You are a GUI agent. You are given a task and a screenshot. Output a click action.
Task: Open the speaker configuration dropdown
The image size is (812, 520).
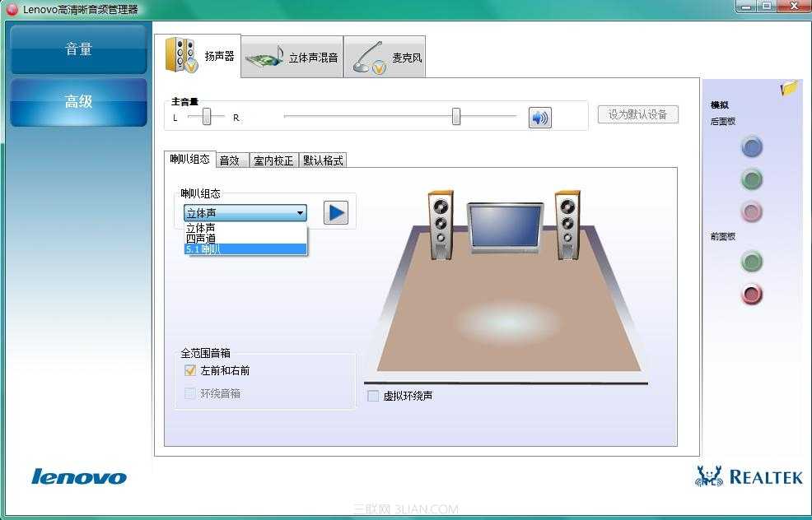tap(300, 212)
